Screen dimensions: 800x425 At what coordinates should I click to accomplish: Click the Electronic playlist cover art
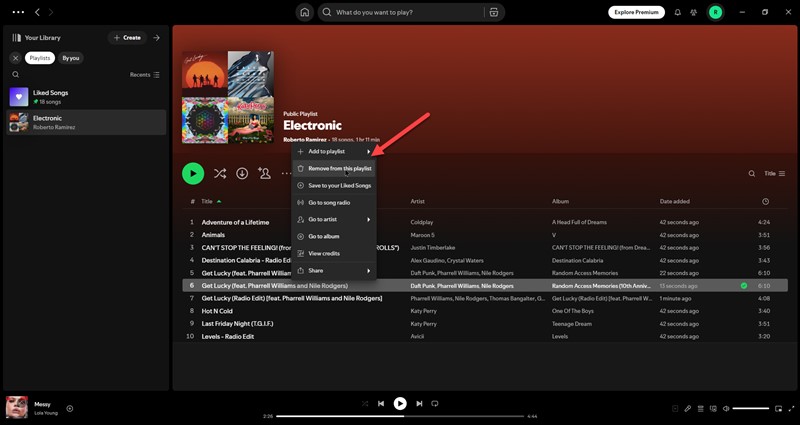[228, 97]
